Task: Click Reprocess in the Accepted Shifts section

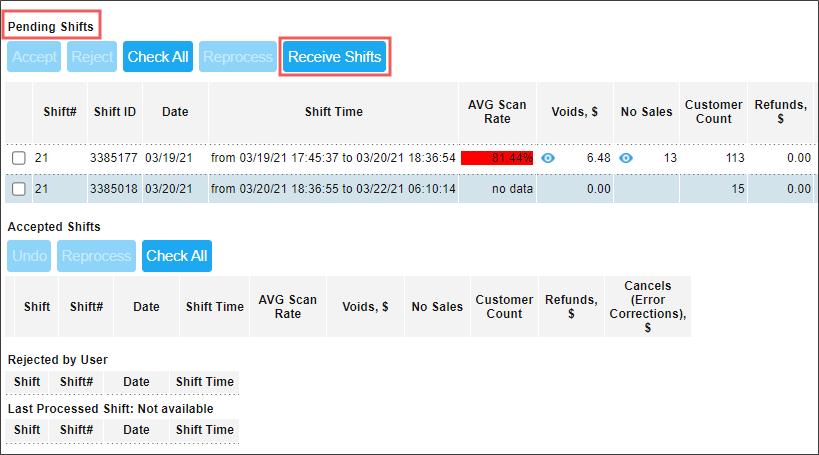Action: 96,256
